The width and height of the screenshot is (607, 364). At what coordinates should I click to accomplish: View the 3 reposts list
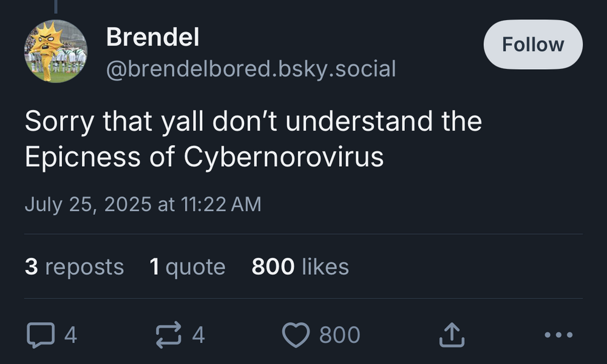coord(74,267)
